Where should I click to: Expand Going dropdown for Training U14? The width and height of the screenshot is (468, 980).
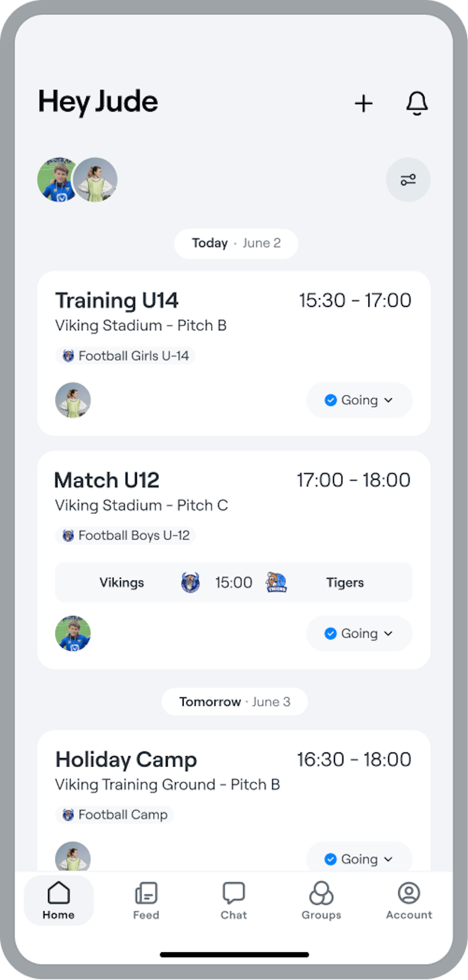click(x=388, y=400)
